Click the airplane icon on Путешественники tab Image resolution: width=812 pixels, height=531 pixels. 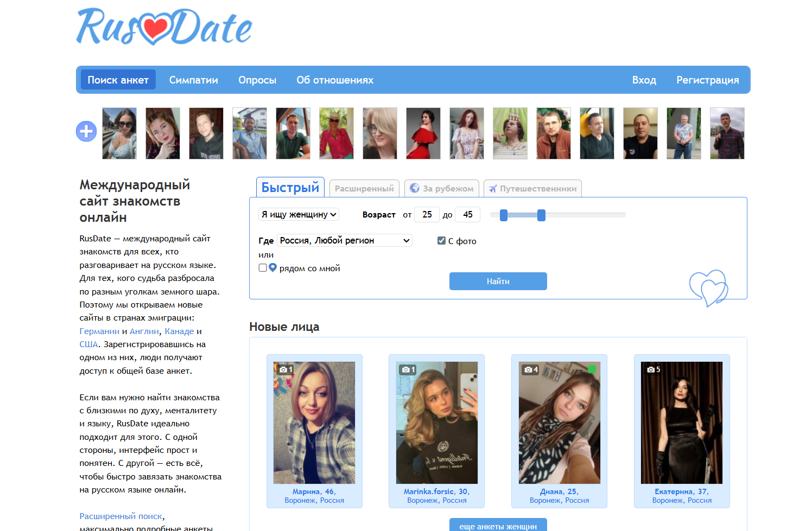coord(493,189)
